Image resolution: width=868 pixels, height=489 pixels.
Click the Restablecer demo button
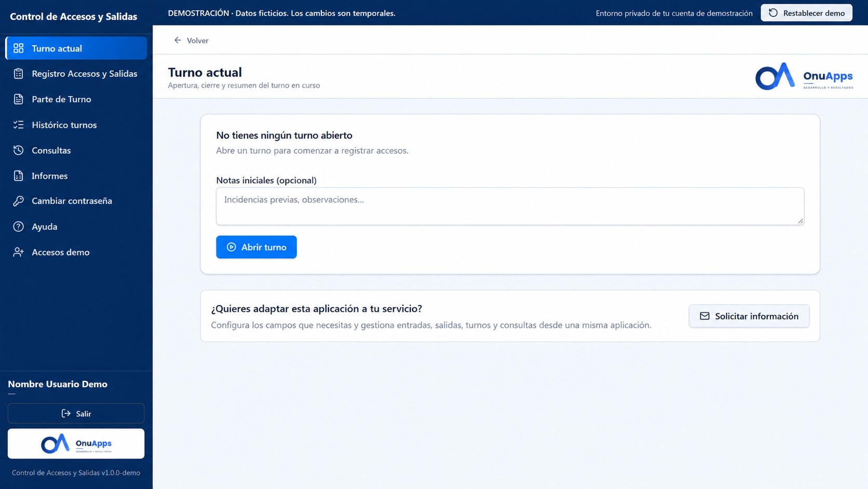(x=806, y=13)
